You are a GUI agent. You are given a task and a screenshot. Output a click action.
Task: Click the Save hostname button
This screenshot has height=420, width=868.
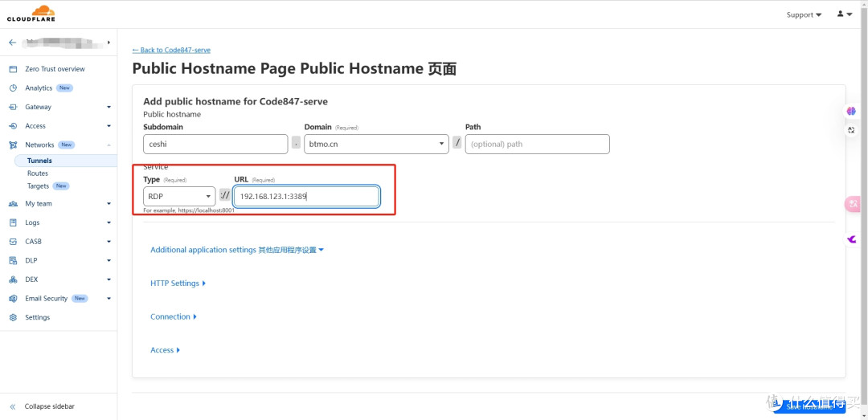pyautogui.click(x=809, y=406)
